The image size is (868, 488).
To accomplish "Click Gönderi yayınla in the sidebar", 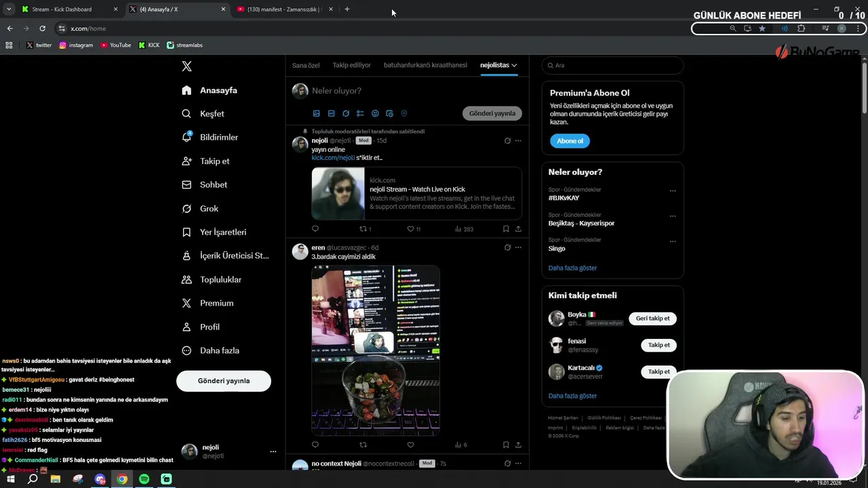I will pos(224,381).
